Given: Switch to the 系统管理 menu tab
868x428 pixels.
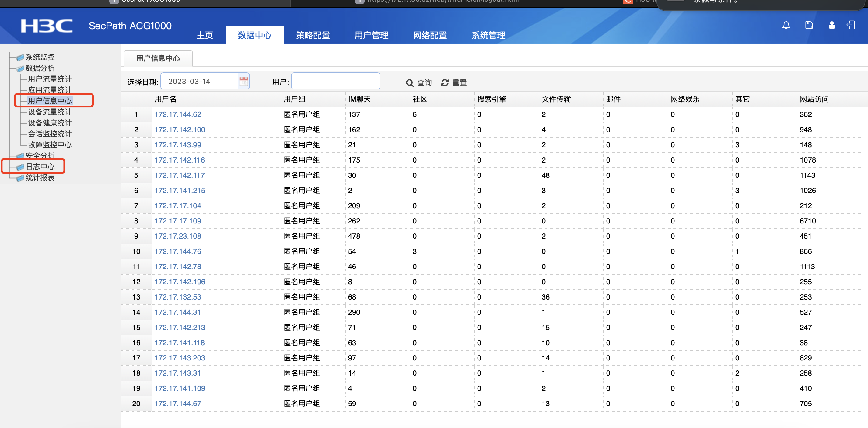Looking at the screenshot, I should (488, 35).
